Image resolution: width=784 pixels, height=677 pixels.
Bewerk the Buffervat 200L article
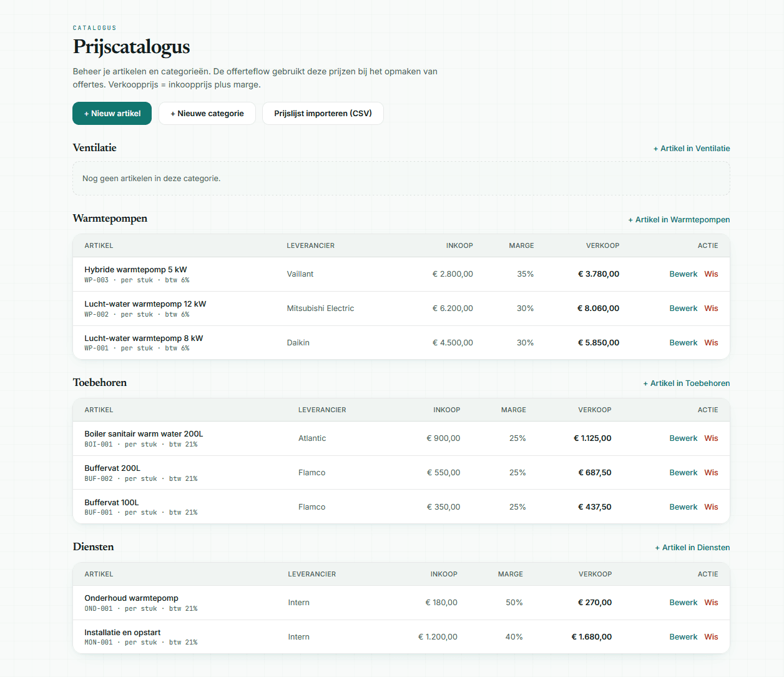click(684, 473)
